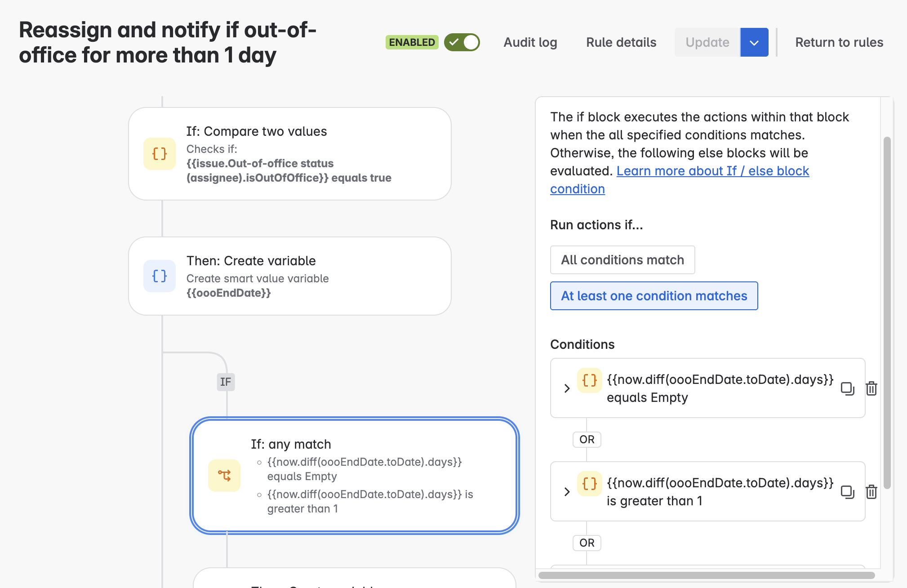The width and height of the screenshot is (907, 588).
Task: Open the Update dropdown arrow
Action: pos(754,42)
